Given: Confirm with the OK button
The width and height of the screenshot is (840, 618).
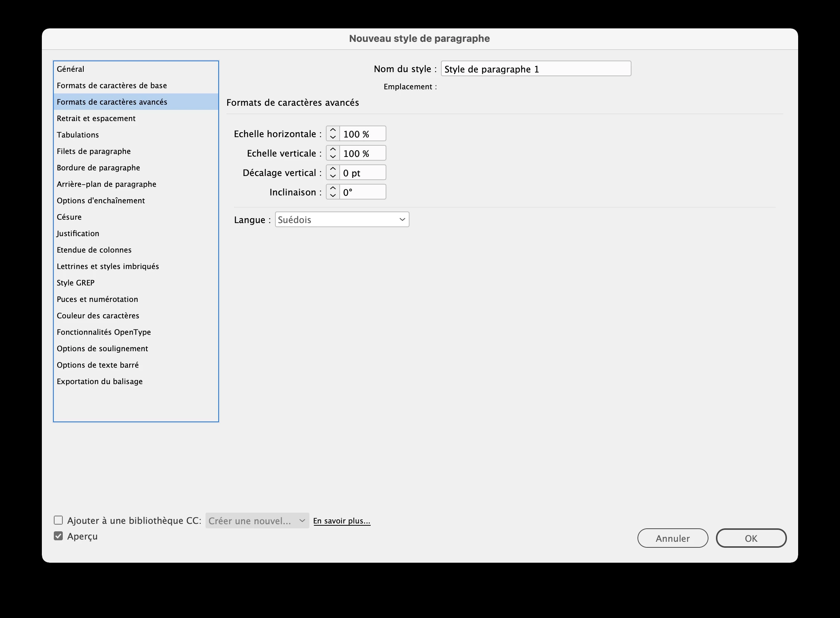Looking at the screenshot, I should (x=751, y=538).
